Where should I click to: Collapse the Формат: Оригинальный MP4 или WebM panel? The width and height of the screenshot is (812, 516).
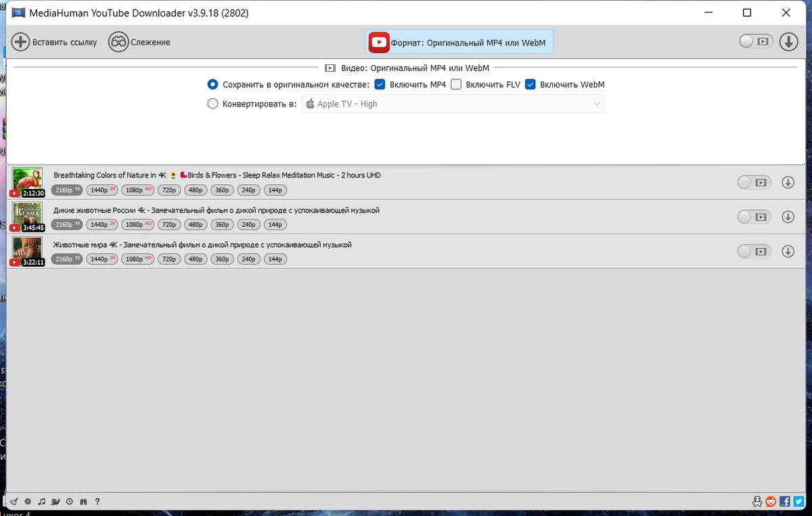click(x=459, y=42)
